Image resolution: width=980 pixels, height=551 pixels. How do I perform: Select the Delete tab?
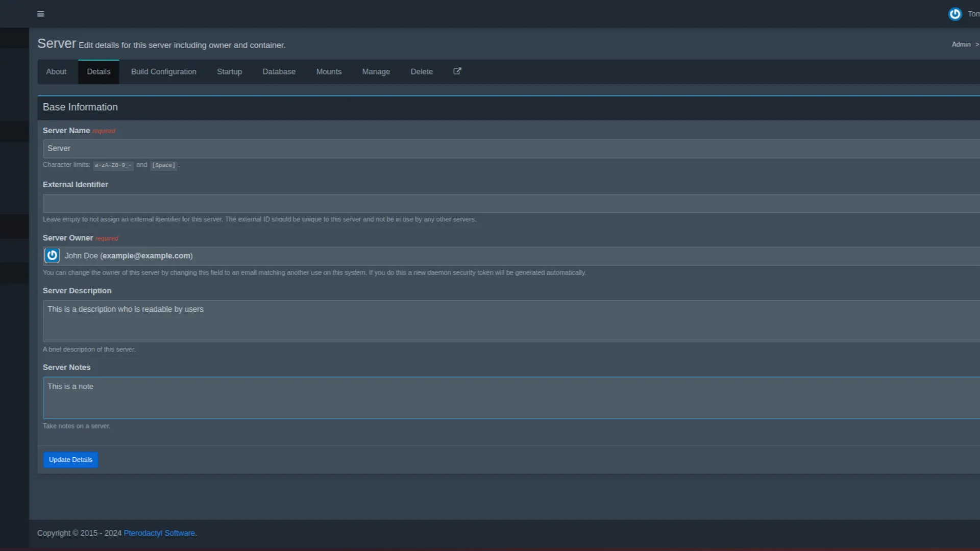tap(422, 72)
